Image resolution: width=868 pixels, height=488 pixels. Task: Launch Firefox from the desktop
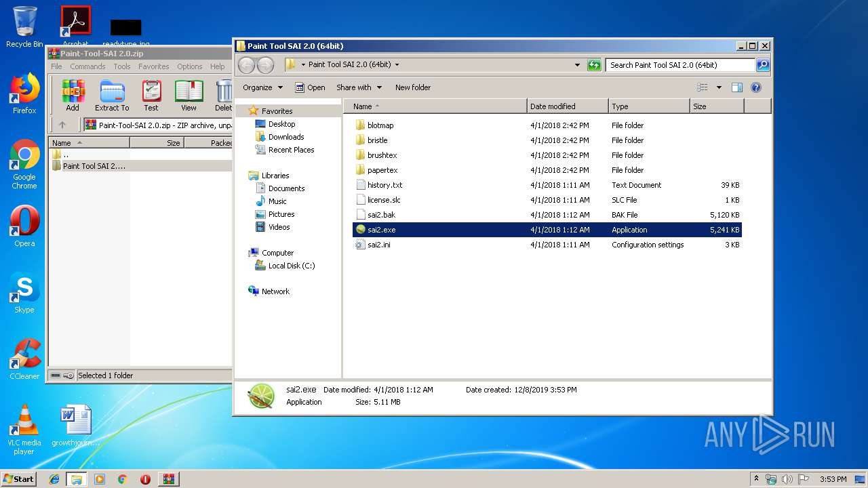pos(24,94)
